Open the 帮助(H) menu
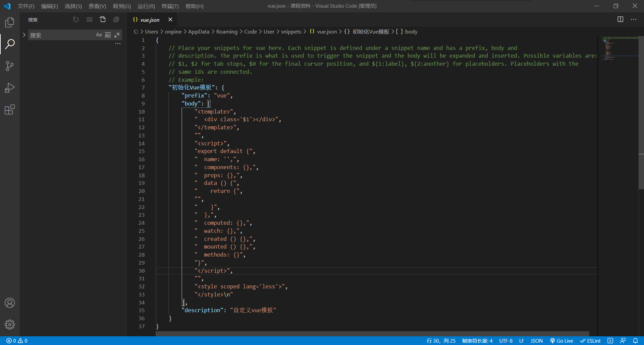 coord(195,6)
